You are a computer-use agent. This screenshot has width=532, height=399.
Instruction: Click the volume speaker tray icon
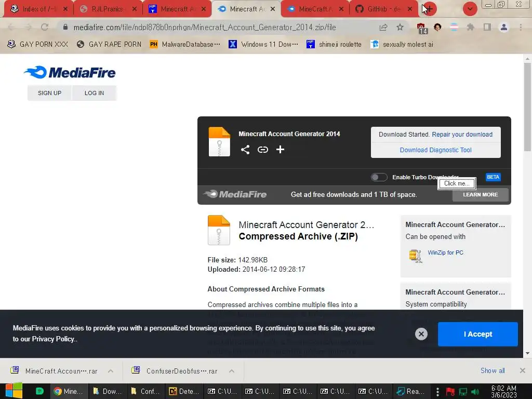coord(475,392)
